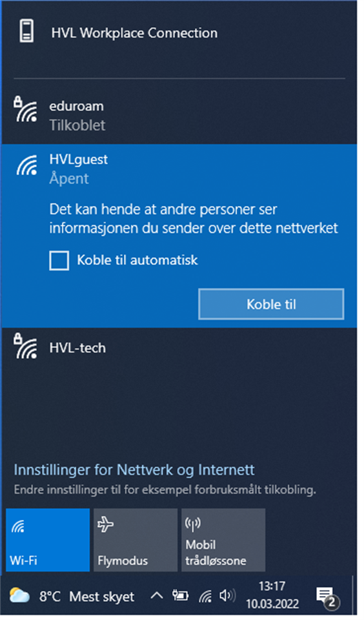Click the battery icon in the system tray

181,596
